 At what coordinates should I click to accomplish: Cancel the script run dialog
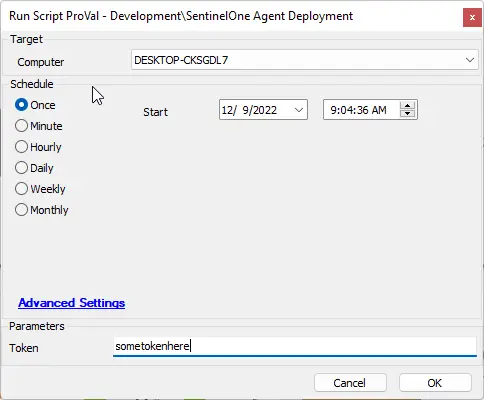(x=350, y=383)
